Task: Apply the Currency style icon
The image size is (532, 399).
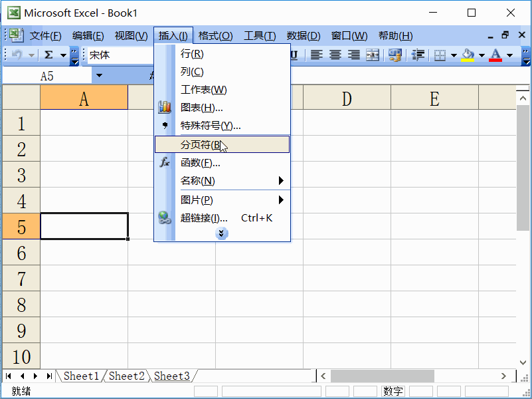Action: pyautogui.click(x=395, y=55)
